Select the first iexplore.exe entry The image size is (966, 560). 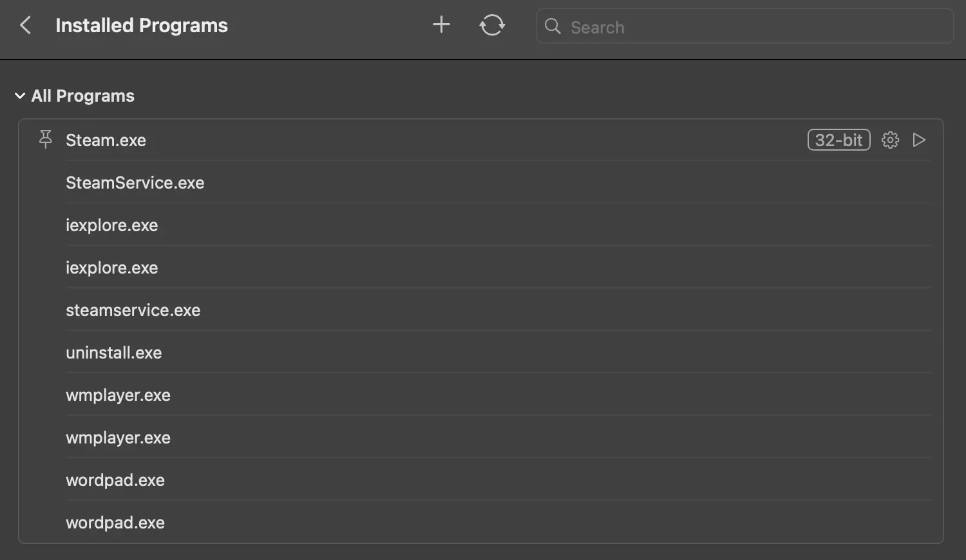[x=112, y=225]
